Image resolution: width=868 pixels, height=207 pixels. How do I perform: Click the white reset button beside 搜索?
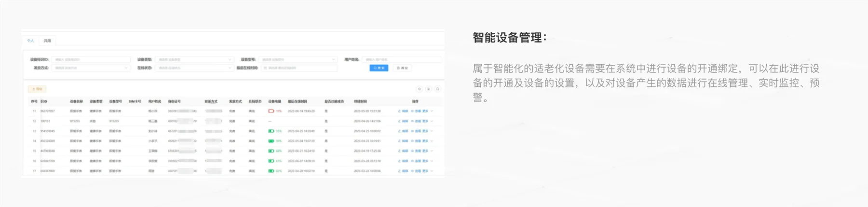pyautogui.click(x=402, y=68)
